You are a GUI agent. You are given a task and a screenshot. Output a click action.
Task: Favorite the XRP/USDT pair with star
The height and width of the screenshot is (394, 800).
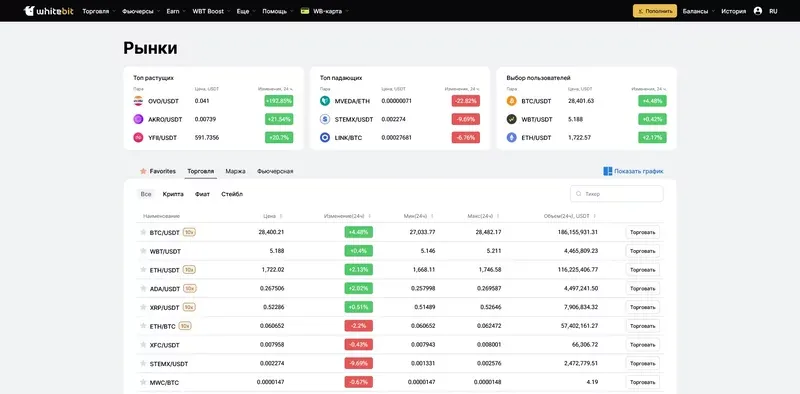pos(143,307)
